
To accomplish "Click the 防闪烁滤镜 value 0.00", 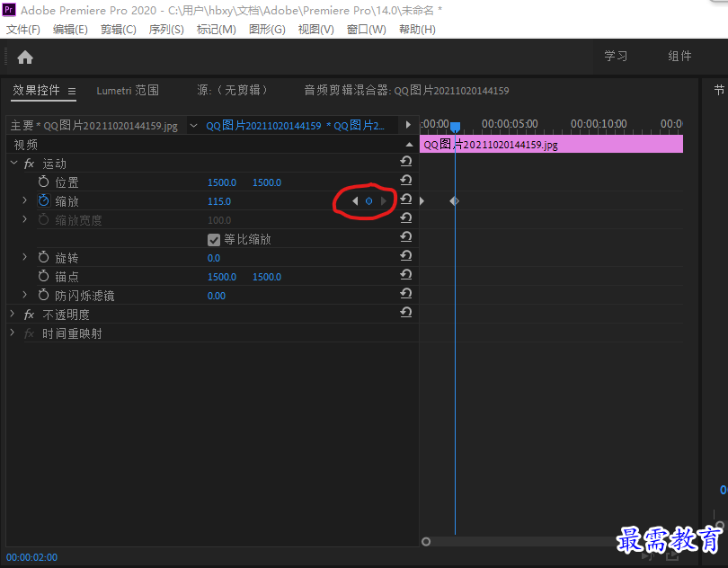I will coord(217,296).
